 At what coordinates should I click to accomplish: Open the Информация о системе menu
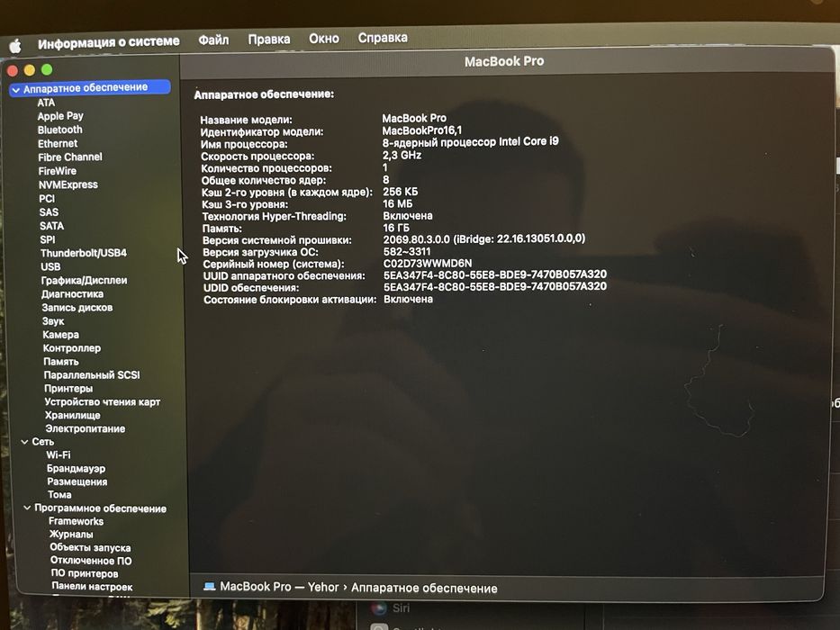coord(109,42)
